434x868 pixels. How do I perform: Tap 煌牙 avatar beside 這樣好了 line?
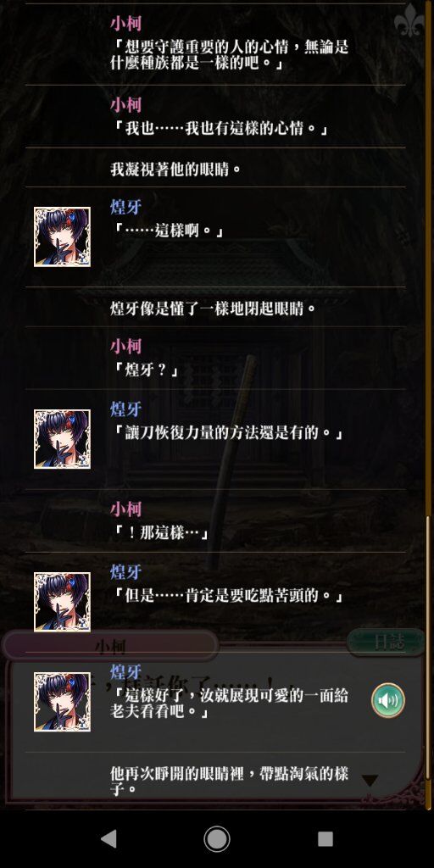coord(62,702)
